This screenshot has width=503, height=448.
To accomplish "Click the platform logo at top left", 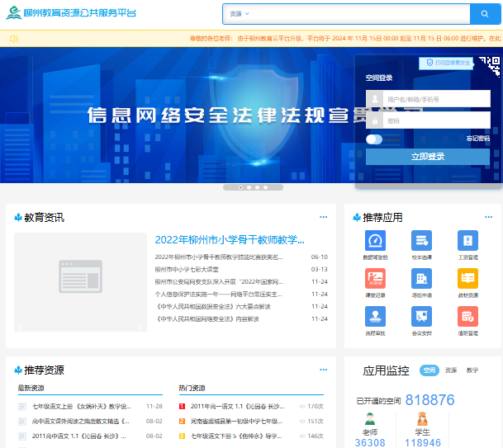I will coord(71,13).
